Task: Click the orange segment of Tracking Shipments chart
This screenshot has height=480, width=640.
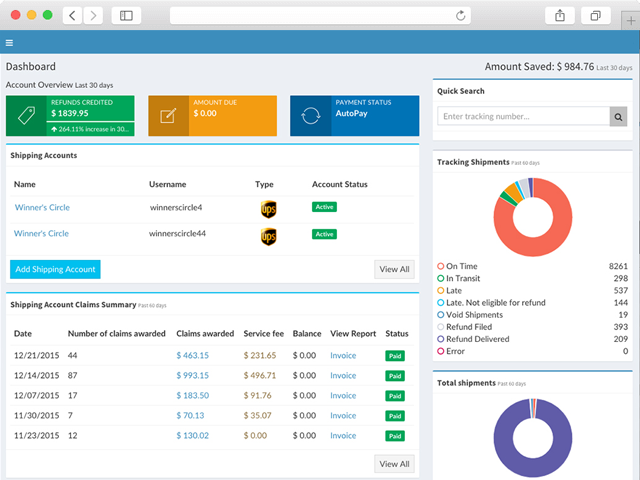Action: pyautogui.click(x=513, y=192)
